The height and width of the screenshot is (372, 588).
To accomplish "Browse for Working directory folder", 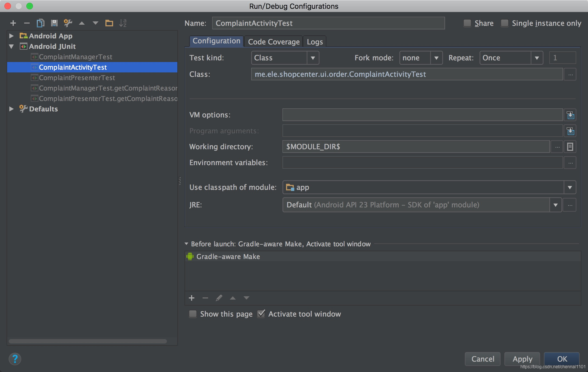I will (x=557, y=147).
